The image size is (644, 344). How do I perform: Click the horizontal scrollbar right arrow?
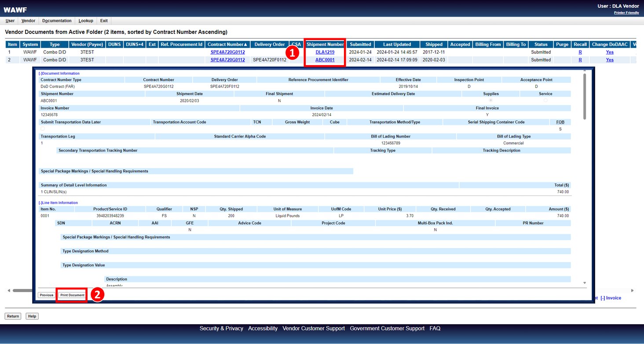(x=633, y=290)
